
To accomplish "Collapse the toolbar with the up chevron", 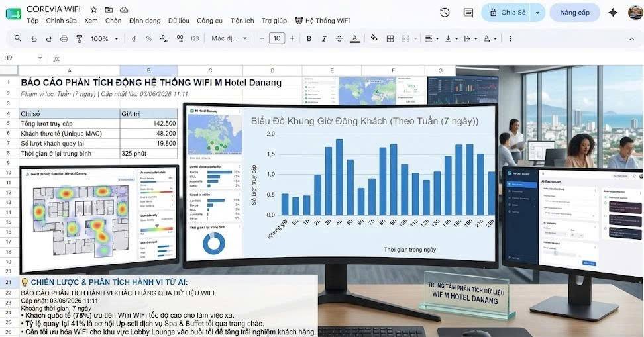I will [631, 38].
